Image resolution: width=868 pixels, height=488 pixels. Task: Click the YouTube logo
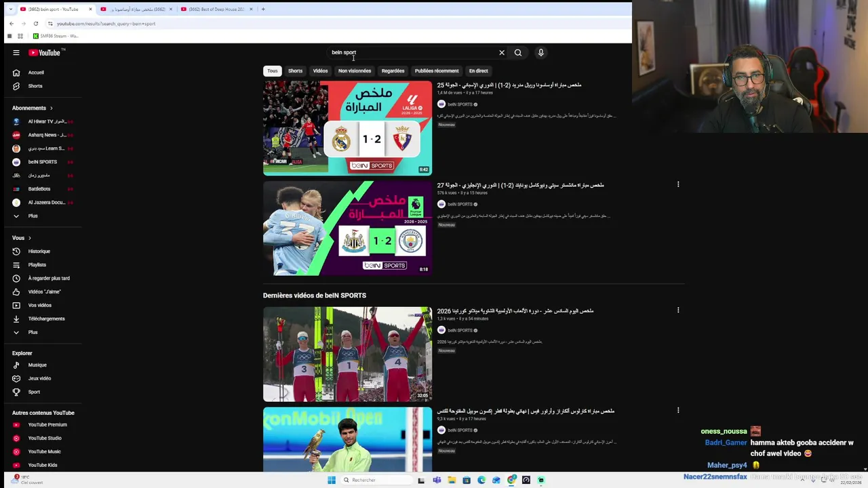tap(45, 53)
